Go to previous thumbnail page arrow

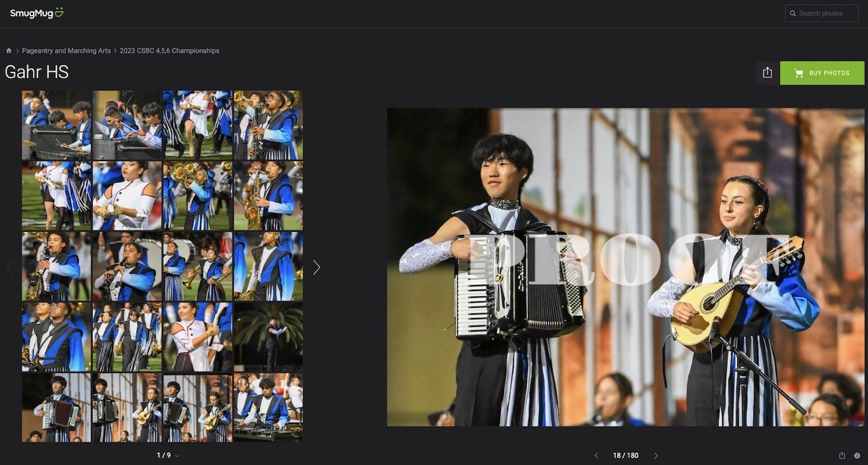point(9,267)
